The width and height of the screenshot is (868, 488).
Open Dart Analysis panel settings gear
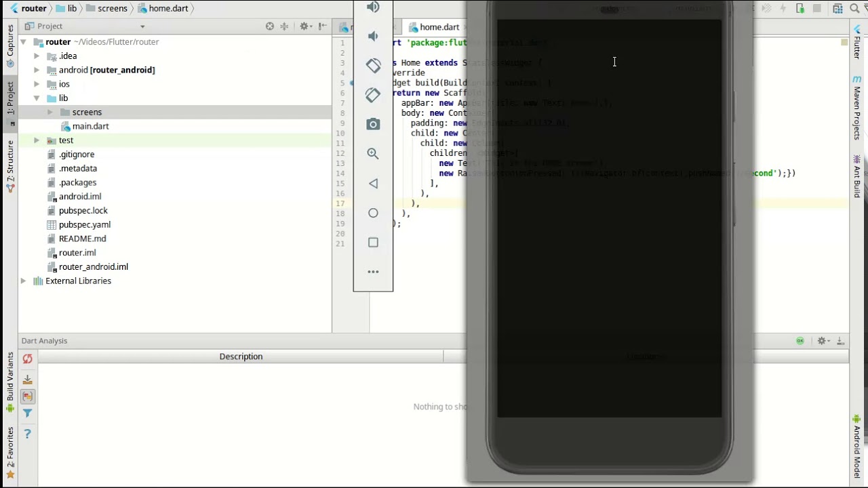(x=823, y=341)
